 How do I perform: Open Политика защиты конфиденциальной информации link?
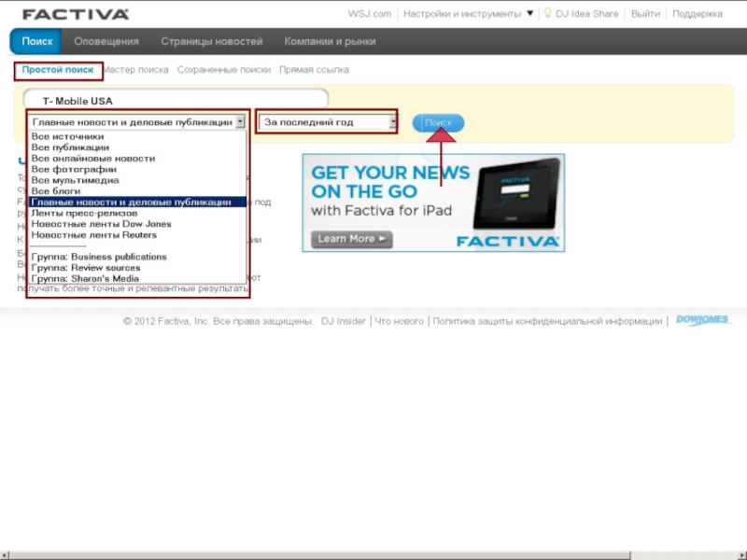pos(547,321)
